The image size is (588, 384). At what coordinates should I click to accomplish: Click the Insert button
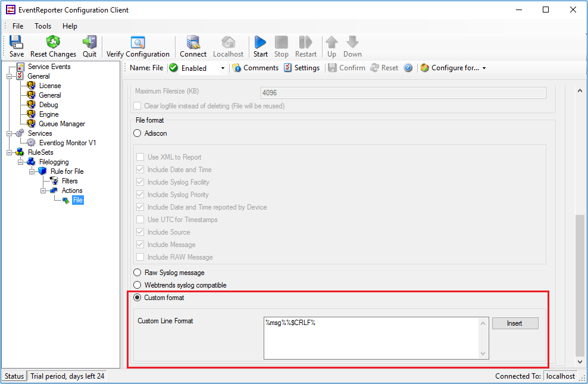(x=515, y=323)
